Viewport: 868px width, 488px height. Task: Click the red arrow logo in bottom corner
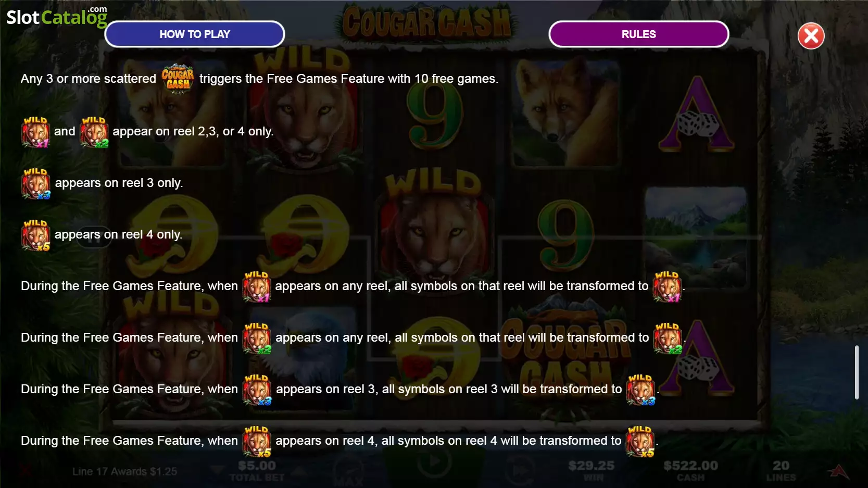(x=839, y=471)
